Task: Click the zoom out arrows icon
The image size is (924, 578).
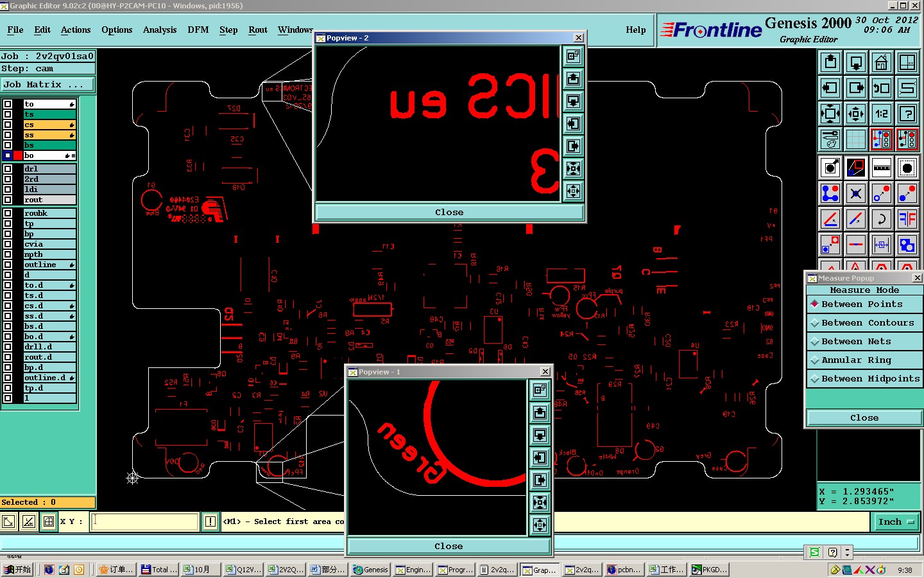Action: click(856, 114)
